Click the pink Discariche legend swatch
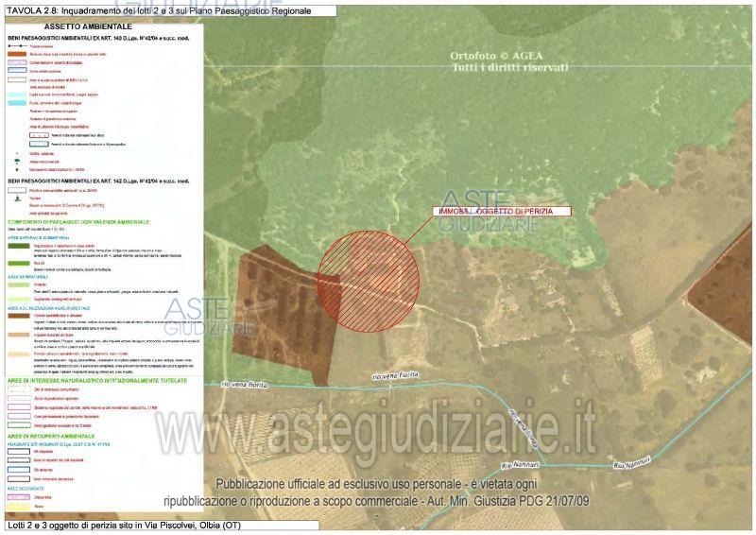This screenshot has width=756, height=535. click(19, 497)
